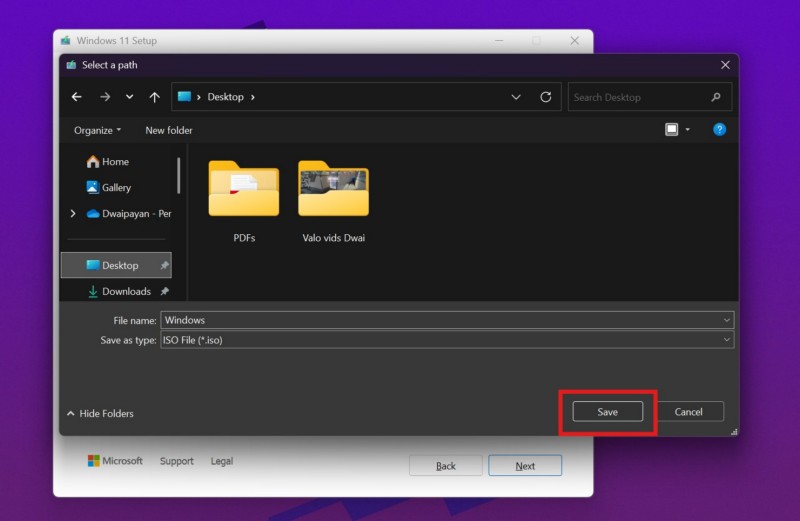
Task: Click the Save button
Action: point(607,412)
